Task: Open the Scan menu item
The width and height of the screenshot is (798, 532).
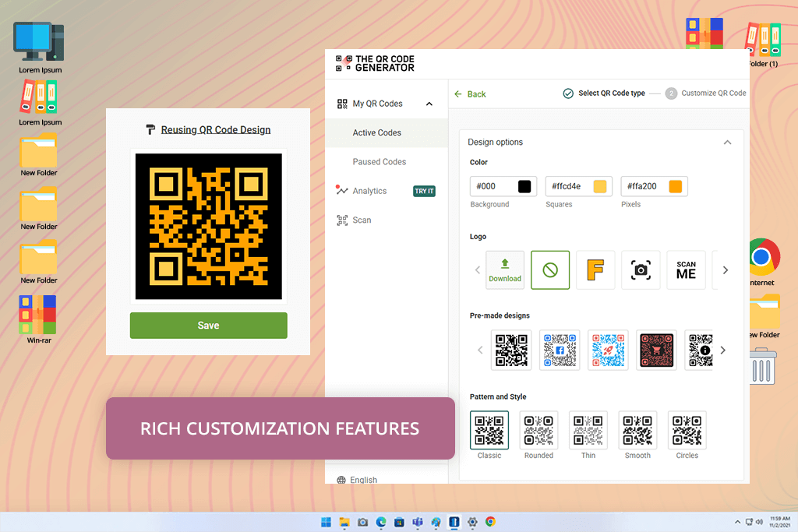Action: (362, 220)
